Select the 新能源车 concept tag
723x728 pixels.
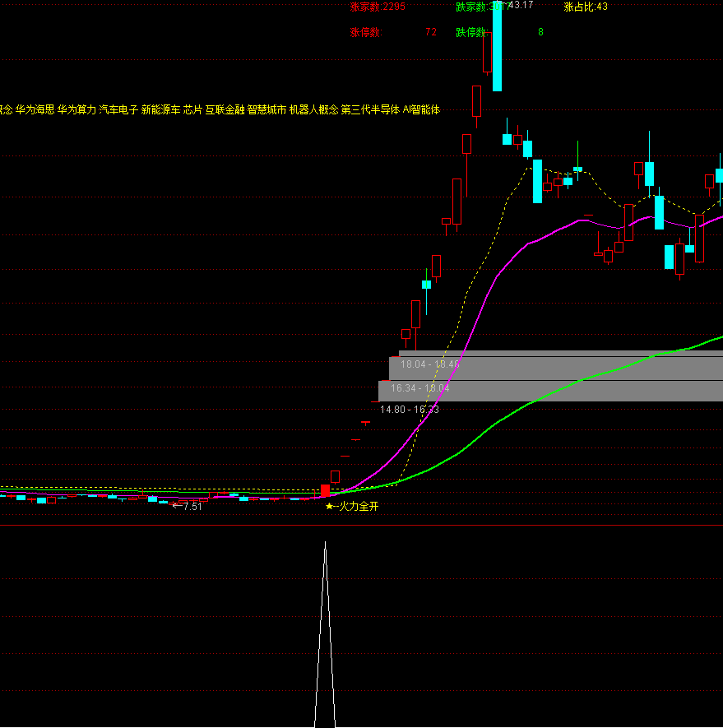click(x=160, y=109)
